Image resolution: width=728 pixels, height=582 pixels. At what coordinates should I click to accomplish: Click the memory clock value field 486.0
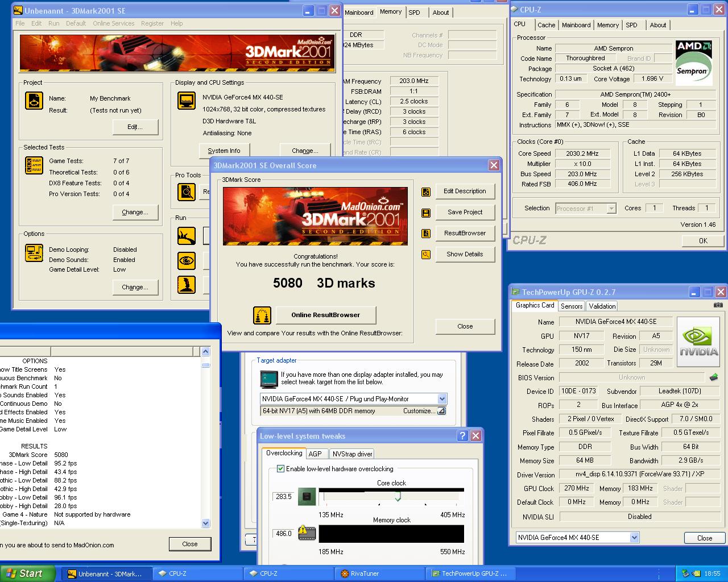click(x=284, y=534)
